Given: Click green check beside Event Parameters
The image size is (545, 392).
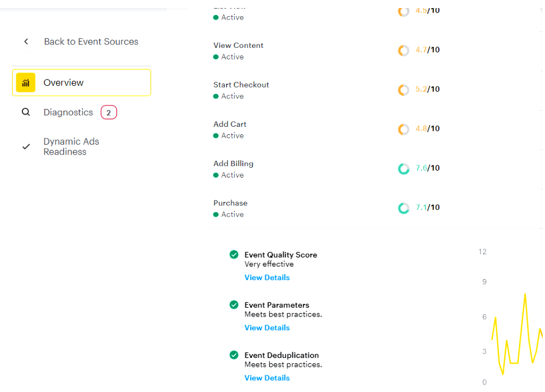Looking at the screenshot, I should [x=234, y=305].
